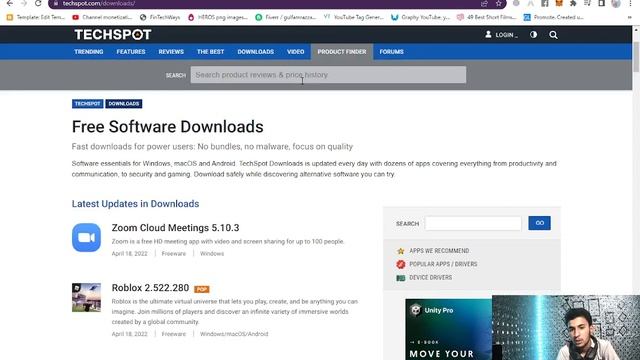Image resolution: width=640 pixels, height=360 pixels.
Task: Open Fiverr / gulfamraza bookmark
Action: pyautogui.click(x=285, y=17)
